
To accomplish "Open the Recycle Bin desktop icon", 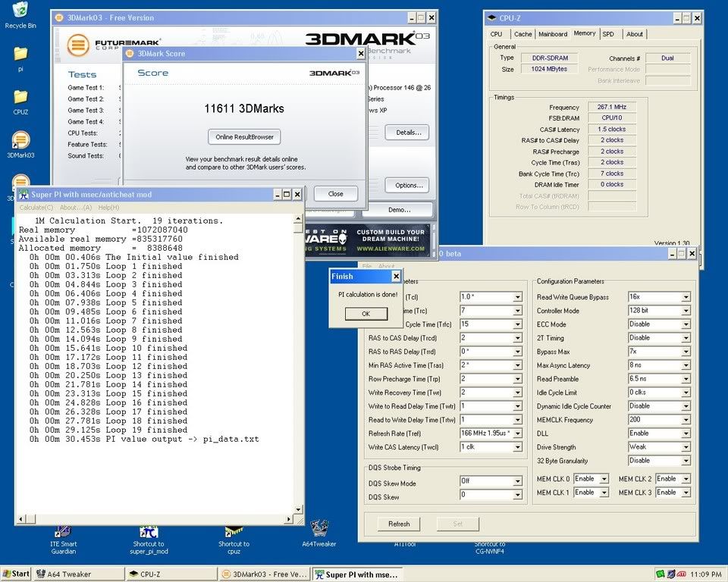I will (x=20, y=15).
